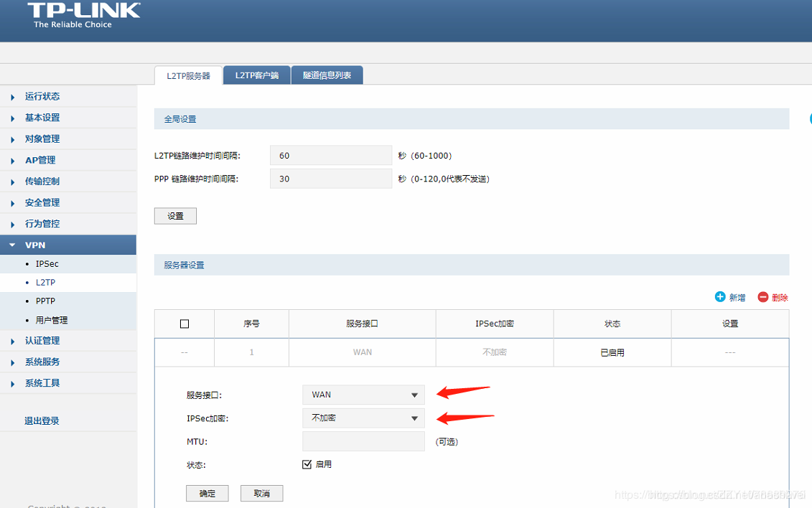The image size is (812, 508).
Task: Click the 删除 delete link text
Action: click(x=780, y=298)
